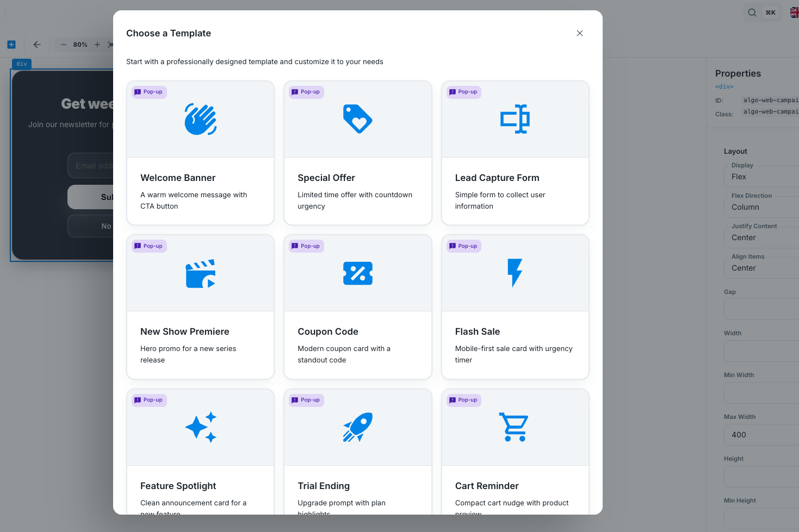Select the Lead Capture Form text-field icon
Viewport: 799px width, 532px height.
515,119
